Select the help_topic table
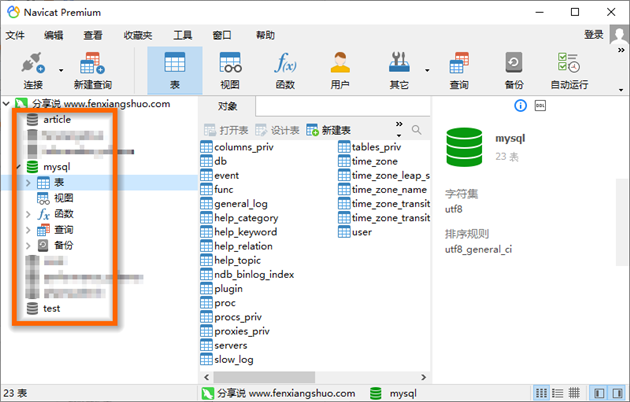 pyautogui.click(x=231, y=260)
